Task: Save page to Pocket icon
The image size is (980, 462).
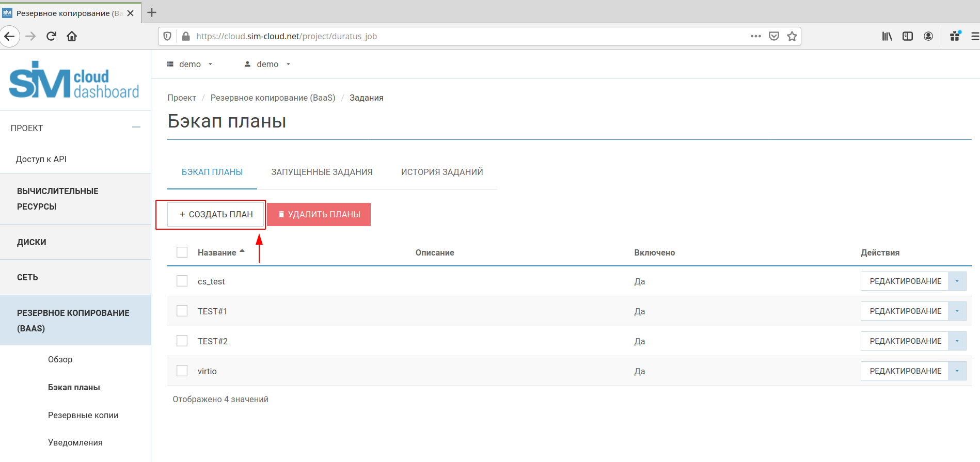Action: pyautogui.click(x=773, y=36)
